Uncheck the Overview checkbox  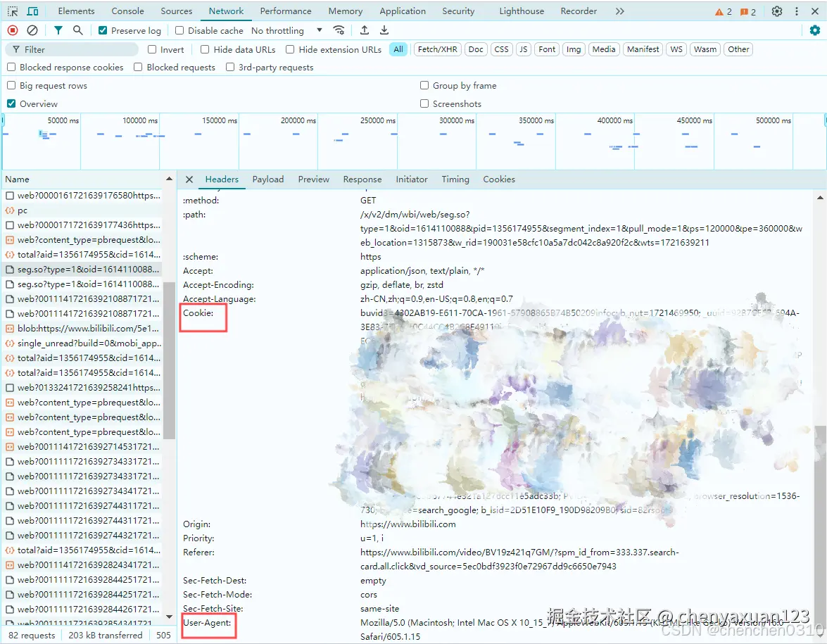point(11,103)
